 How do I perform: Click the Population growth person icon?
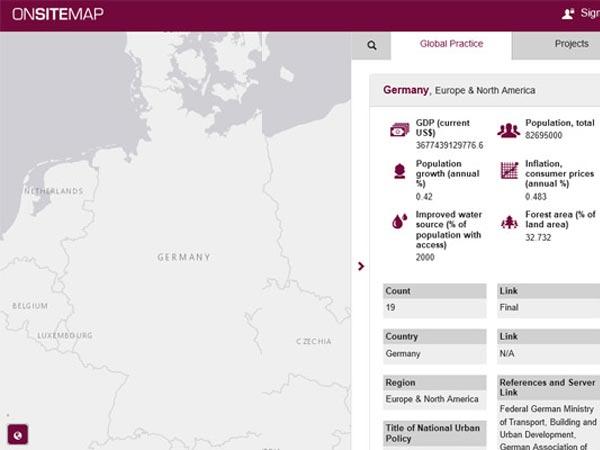(399, 171)
